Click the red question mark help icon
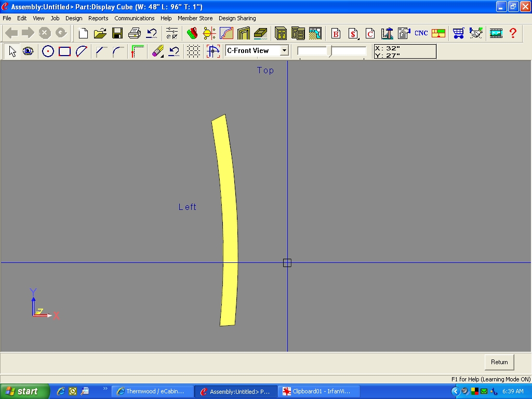 pyautogui.click(x=513, y=33)
